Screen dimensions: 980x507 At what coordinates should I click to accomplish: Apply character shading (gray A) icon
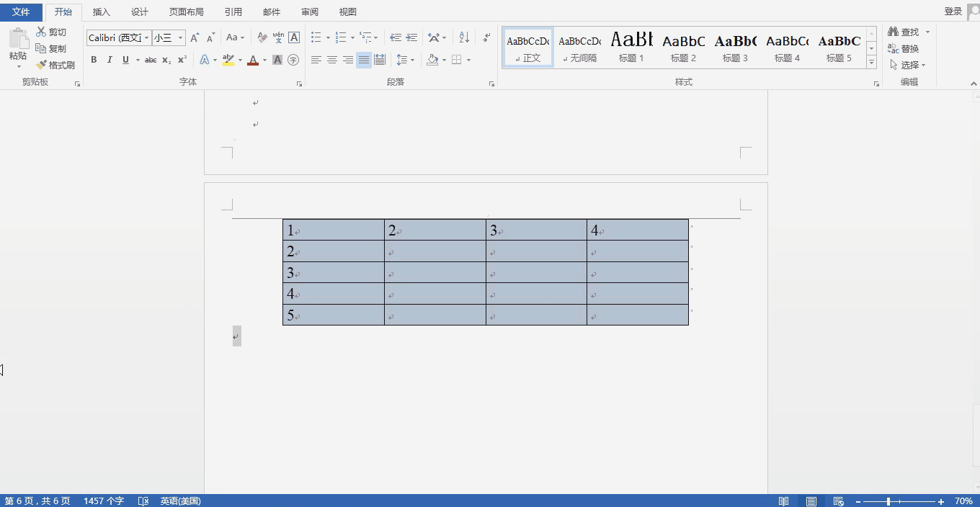[x=277, y=60]
